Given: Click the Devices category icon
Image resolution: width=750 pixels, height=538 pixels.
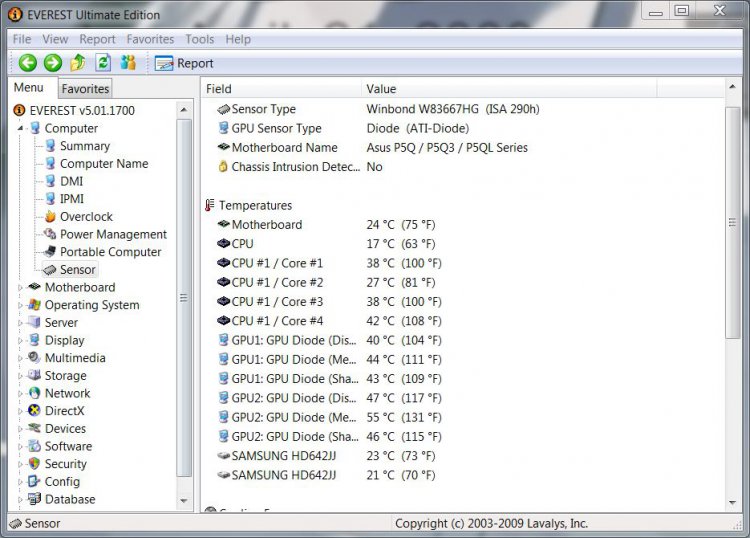Looking at the screenshot, I should click(x=34, y=428).
